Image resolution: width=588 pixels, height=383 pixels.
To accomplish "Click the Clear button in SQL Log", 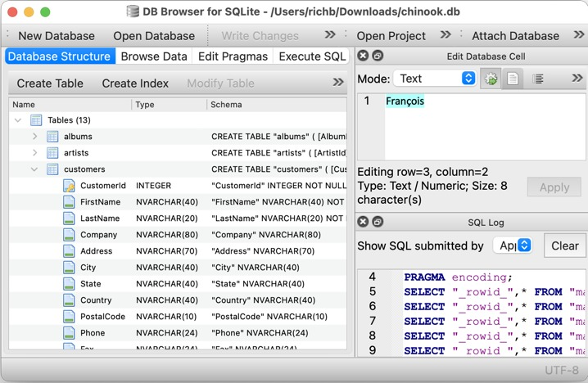I will pyautogui.click(x=564, y=246).
